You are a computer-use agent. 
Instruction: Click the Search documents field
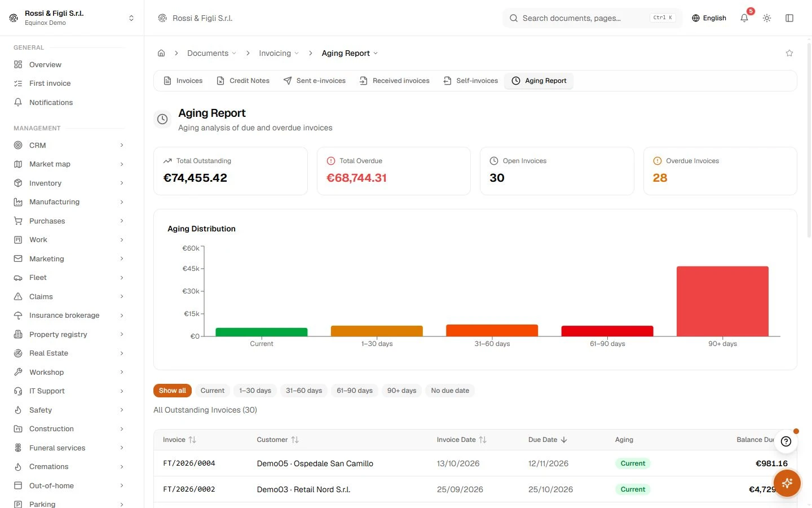(592, 18)
